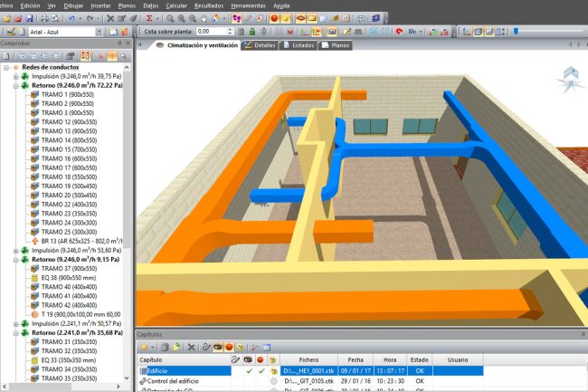Click the magnifier icon in Comprobar toolbar
The width and height of the screenshot is (588, 392).
(121, 56)
